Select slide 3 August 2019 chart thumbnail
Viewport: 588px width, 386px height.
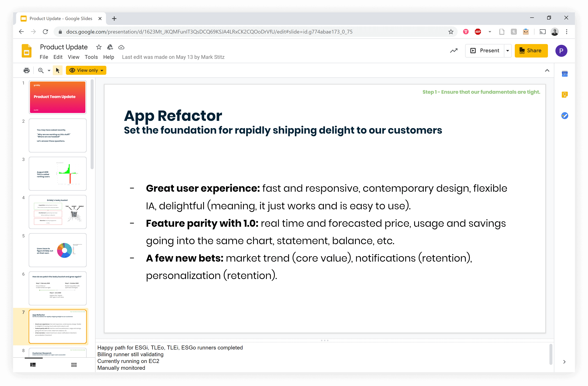coord(57,174)
